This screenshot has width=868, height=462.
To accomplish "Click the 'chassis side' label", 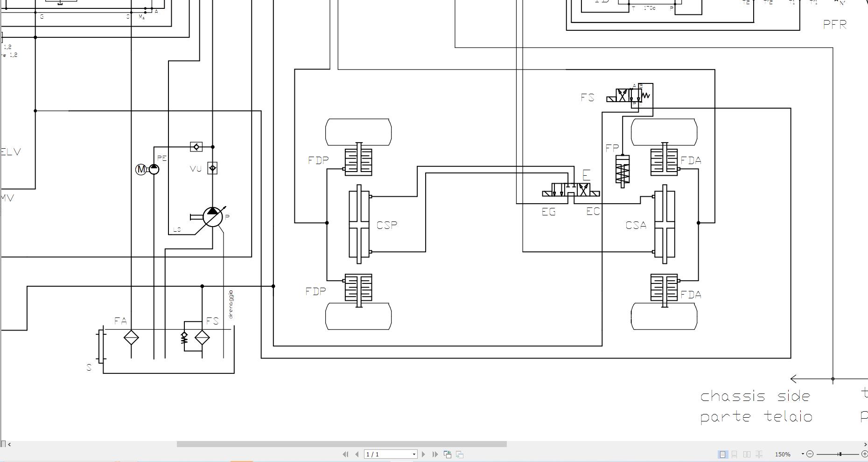I will (x=755, y=396).
